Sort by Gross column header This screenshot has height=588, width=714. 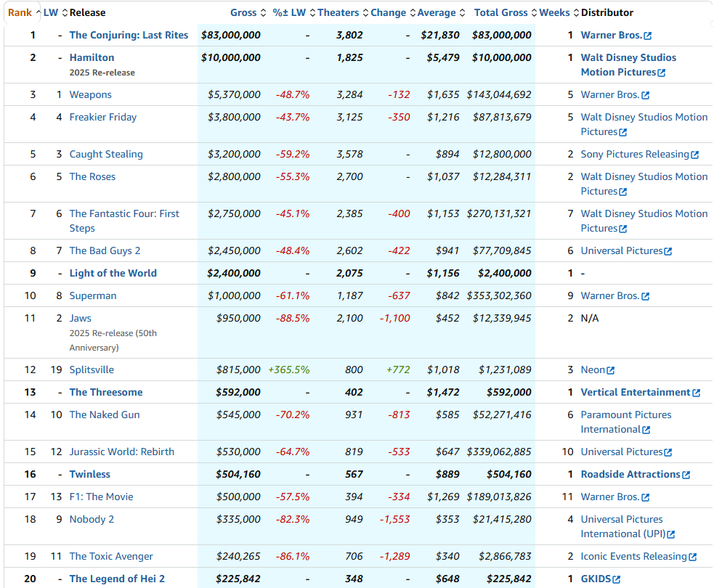(x=243, y=12)
